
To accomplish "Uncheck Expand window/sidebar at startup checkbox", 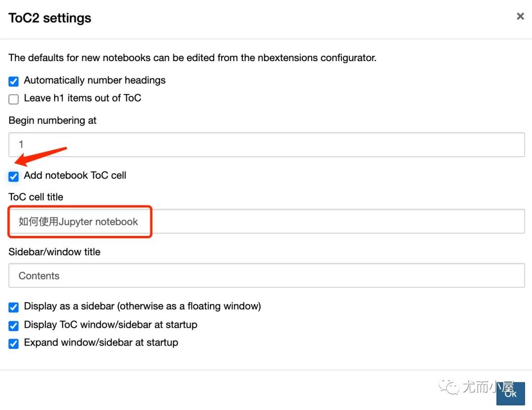I will click(14, 343).
